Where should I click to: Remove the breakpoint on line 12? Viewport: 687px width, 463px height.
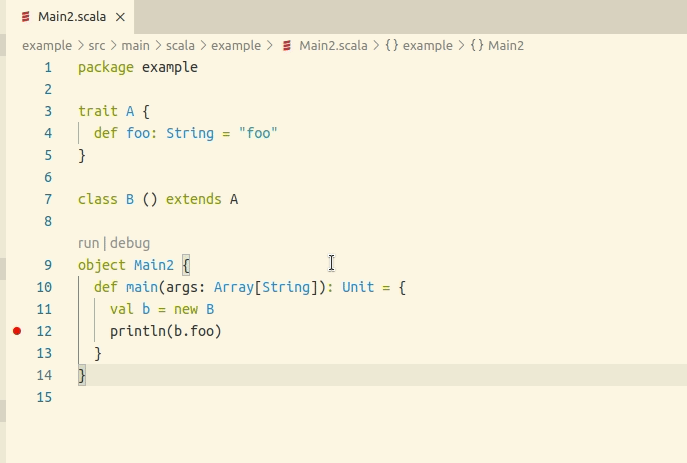click(x=17, y=331)
